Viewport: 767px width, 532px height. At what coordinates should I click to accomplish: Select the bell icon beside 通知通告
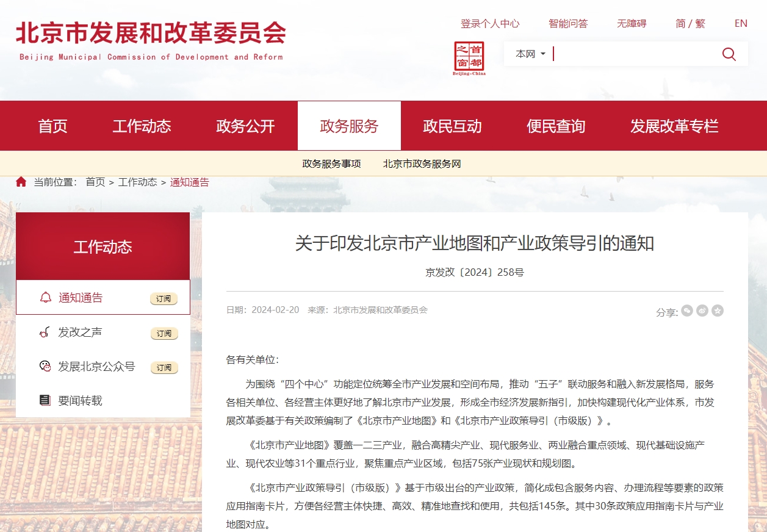click(45, 297)
